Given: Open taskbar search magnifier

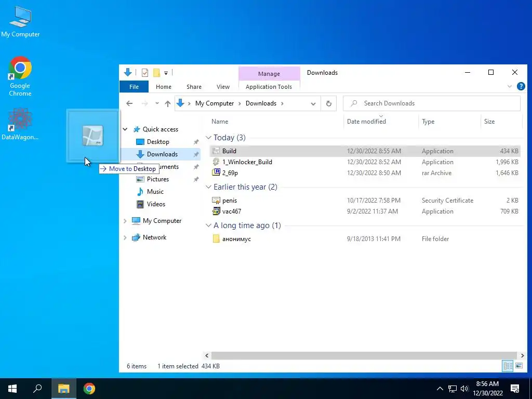Looking at the screenshot, I should pos(37,389).
